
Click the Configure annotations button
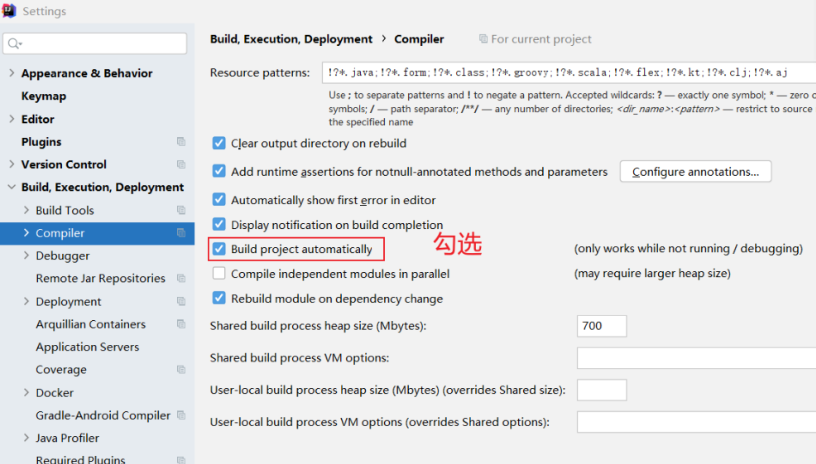pyautogui.click(x=695, y=172)
